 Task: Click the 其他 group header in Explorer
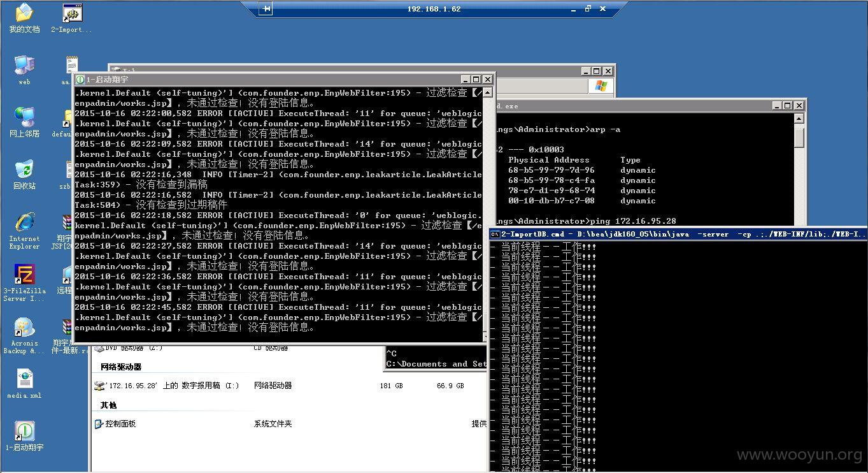(108, 405)
